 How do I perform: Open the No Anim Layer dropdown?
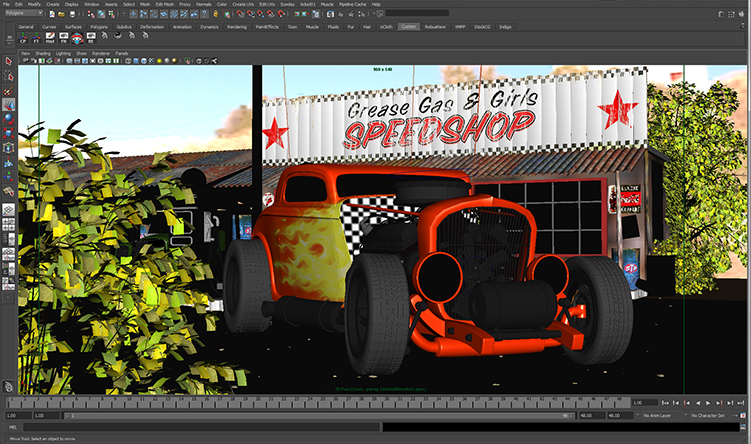tap(662, 415)
